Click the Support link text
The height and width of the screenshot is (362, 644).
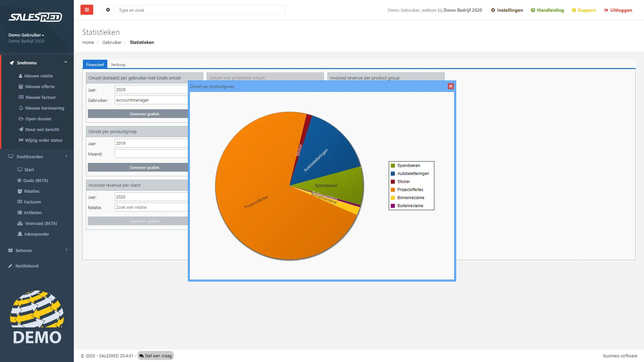[587, 10]
